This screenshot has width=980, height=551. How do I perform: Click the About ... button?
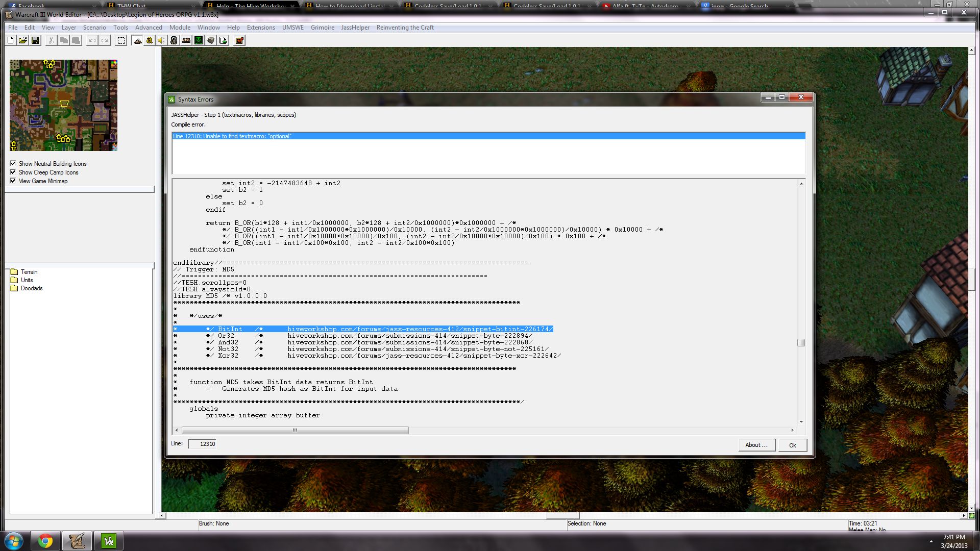click(x=756, y=445)
